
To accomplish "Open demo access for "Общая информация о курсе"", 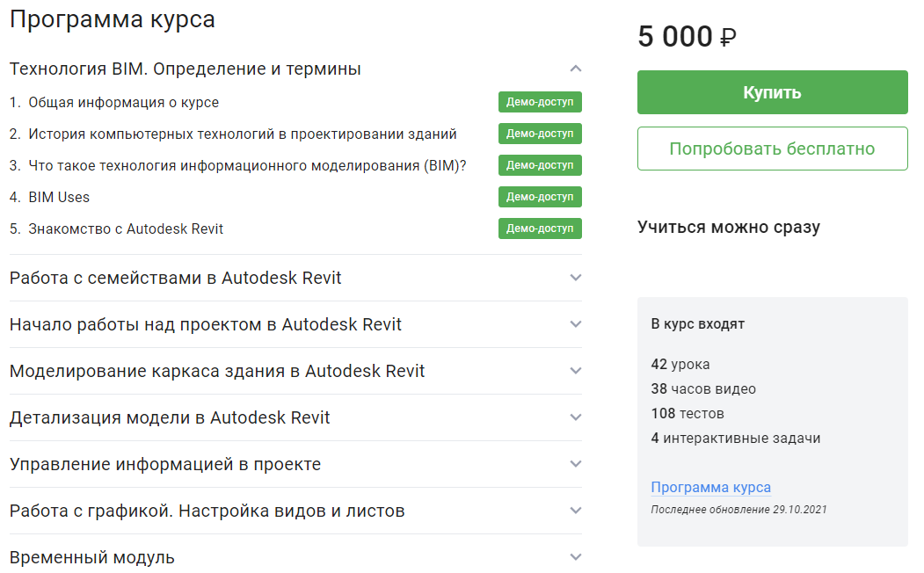I will [540, 102].
